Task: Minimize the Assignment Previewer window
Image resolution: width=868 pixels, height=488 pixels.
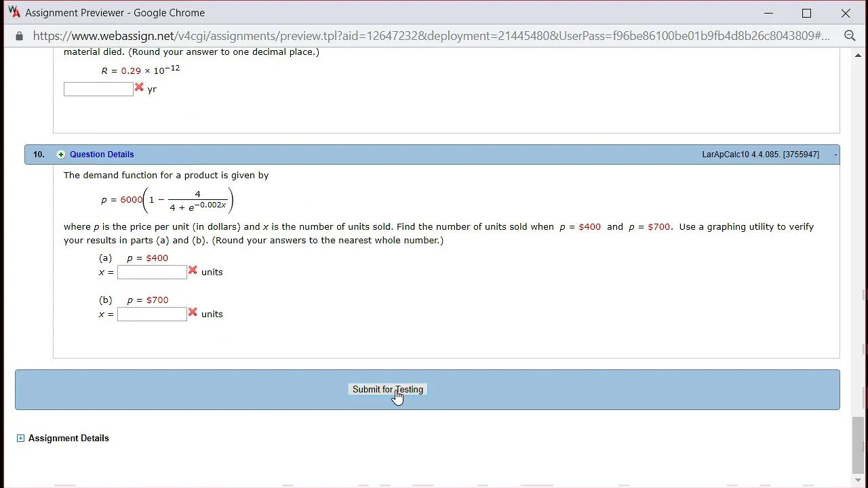Action: pyautogui.click(x=768, y=13)
